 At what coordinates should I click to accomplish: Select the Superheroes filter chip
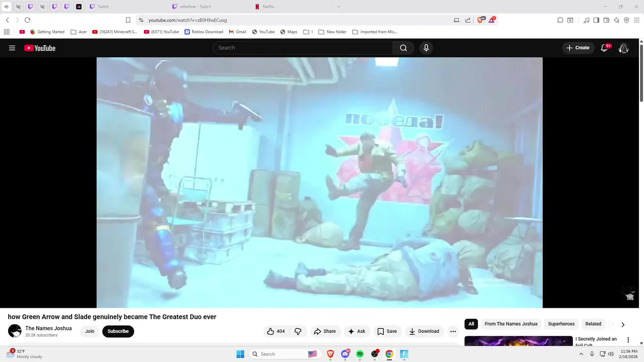click(561, 324)
